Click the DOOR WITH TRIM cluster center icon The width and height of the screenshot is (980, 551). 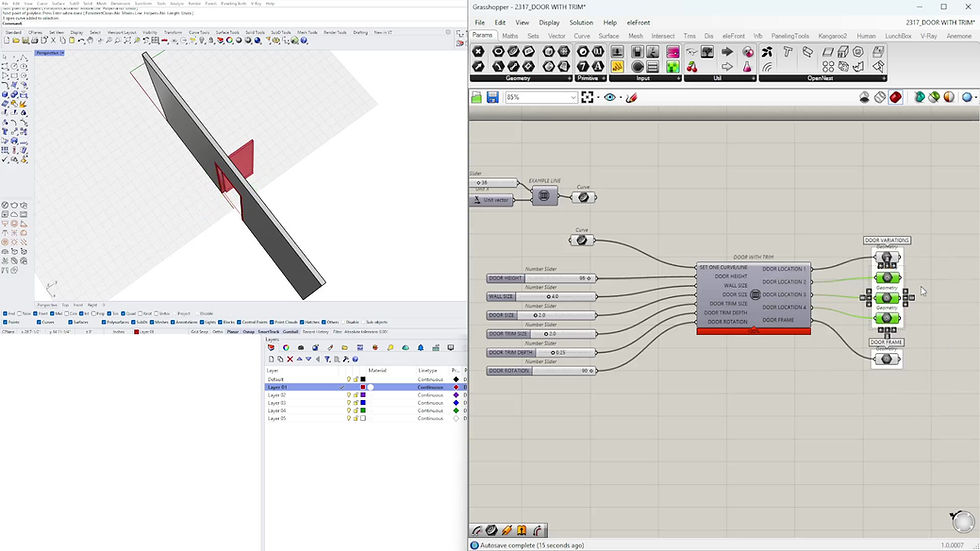coord(754,294)
